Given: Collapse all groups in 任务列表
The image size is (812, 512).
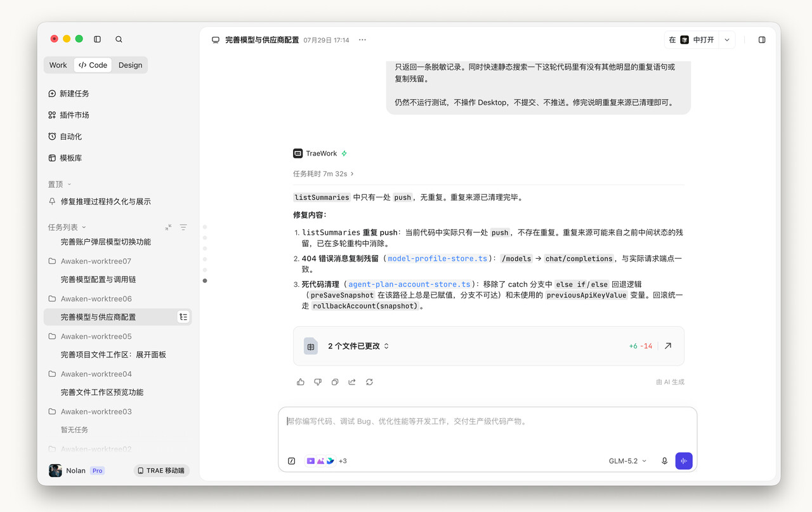Looking at the screenshot, I should pos(168,227).
